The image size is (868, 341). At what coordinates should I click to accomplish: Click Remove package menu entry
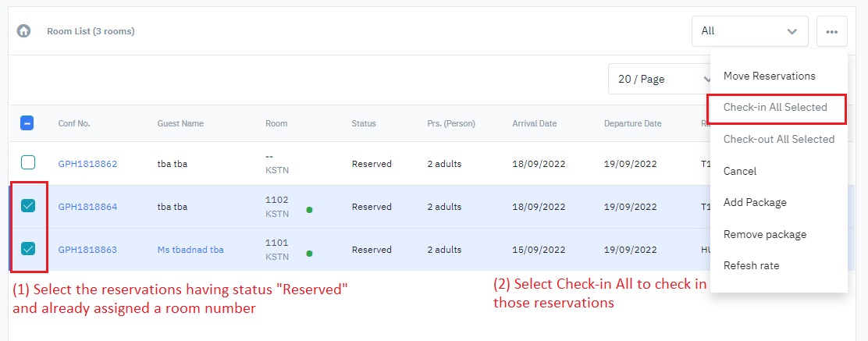[x=765, y=234]
